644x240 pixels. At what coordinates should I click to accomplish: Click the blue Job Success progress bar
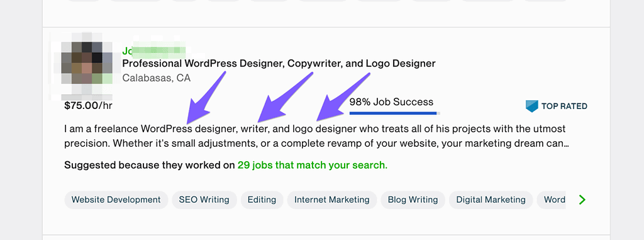(395, 113)
